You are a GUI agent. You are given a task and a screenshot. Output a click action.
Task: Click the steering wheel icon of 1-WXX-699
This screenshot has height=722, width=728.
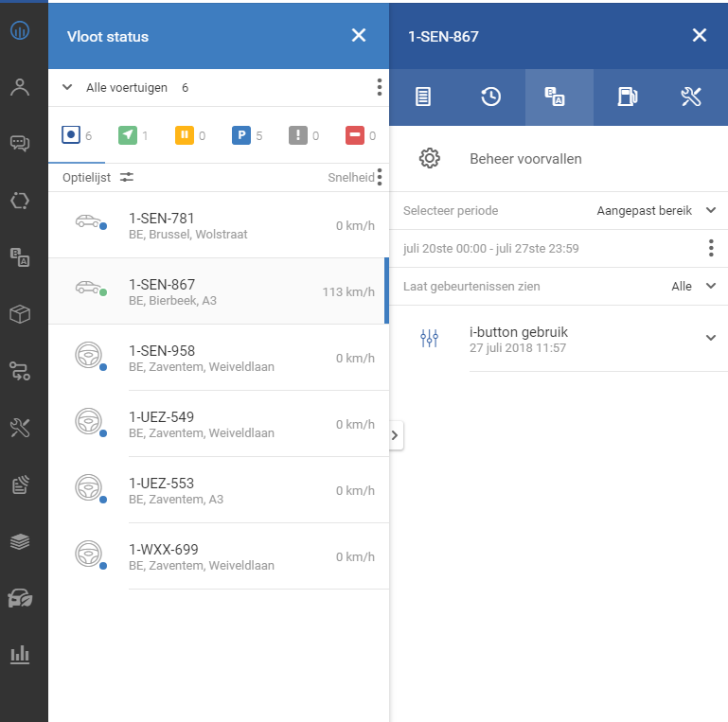click(x=88, y=554)
